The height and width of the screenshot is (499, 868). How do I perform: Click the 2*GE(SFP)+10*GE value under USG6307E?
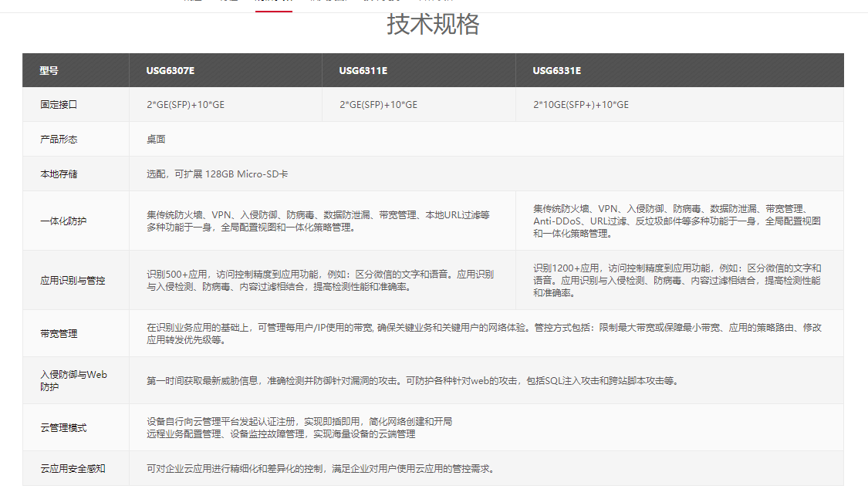[185, 105]
